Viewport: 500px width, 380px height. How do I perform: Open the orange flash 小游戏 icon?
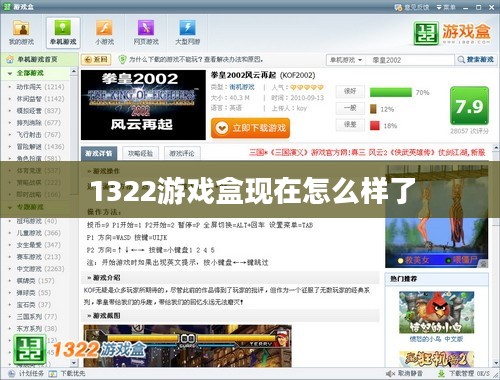point(104,27)
